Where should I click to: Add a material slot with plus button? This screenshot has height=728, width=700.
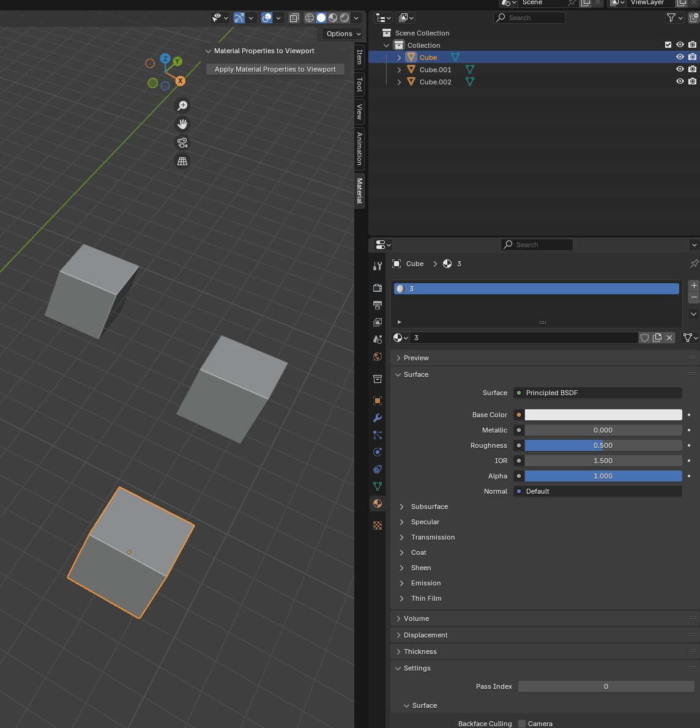(x=693, y=286)
